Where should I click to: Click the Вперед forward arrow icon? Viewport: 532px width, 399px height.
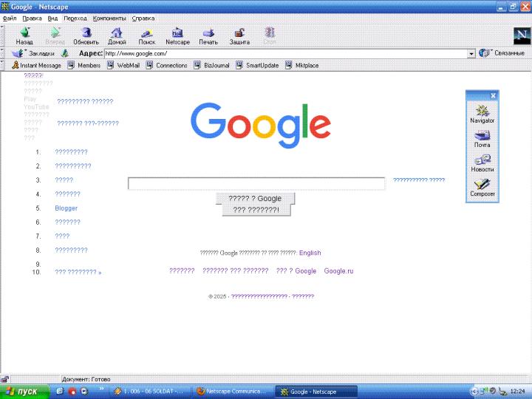[55, 33]
